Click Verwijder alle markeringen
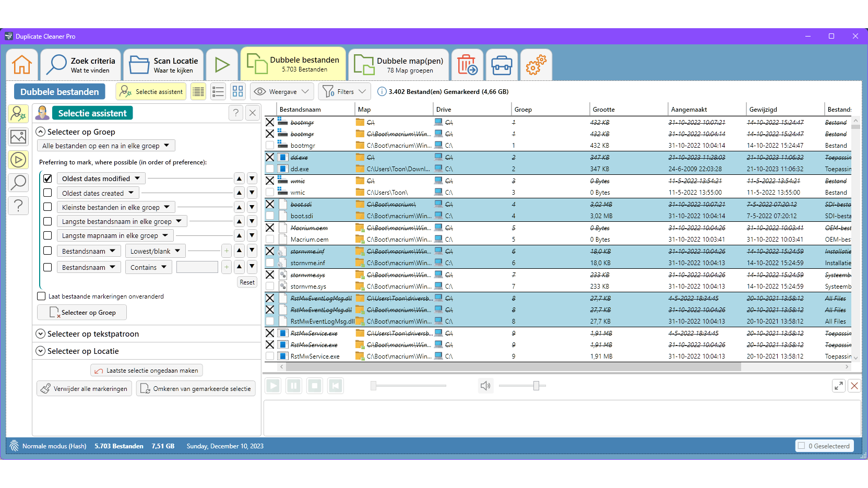Screen dimensions: 868x488 click(84, 389)
